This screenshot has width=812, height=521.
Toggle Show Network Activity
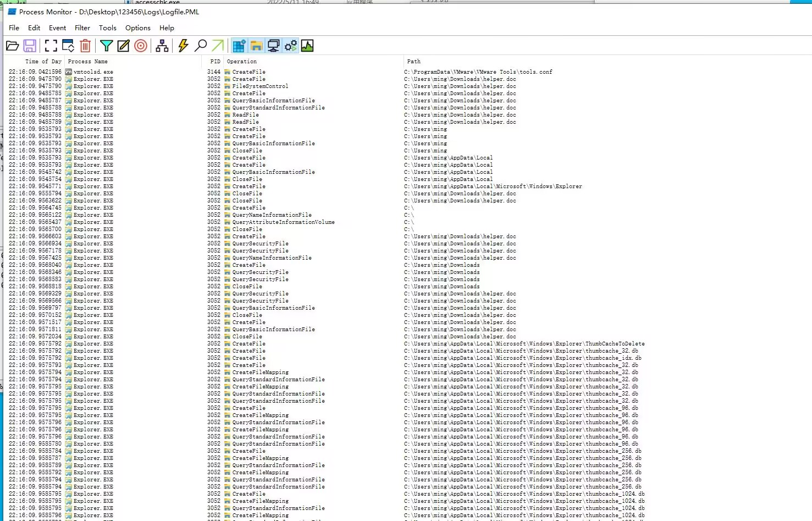click(x=273, y=46)
